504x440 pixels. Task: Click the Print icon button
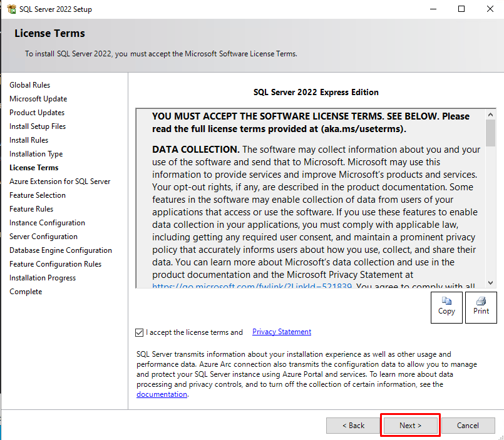481,307
